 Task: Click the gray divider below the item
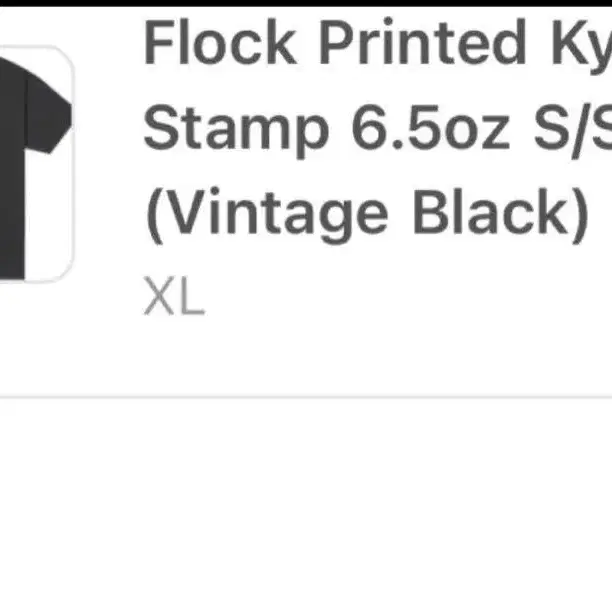[306, 397]
